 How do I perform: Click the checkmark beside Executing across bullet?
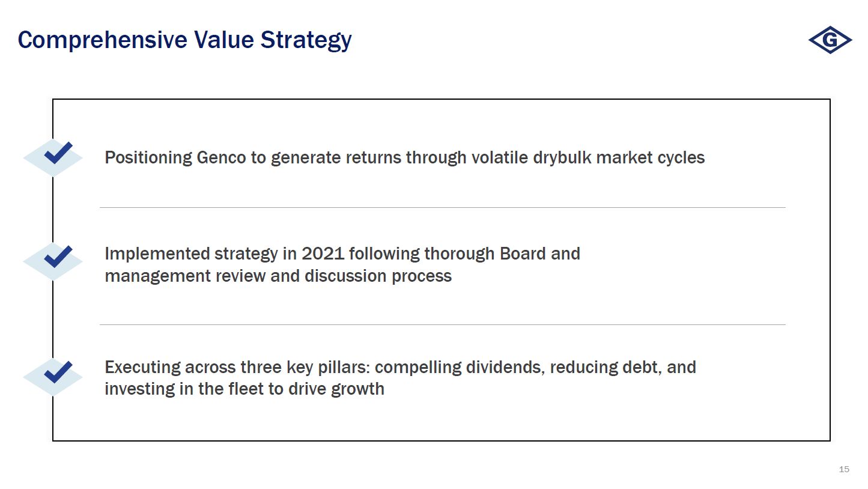pos(58,372)
